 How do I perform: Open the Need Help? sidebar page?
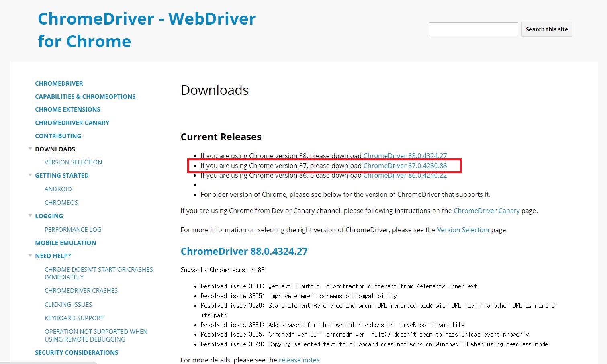(53, 256)
